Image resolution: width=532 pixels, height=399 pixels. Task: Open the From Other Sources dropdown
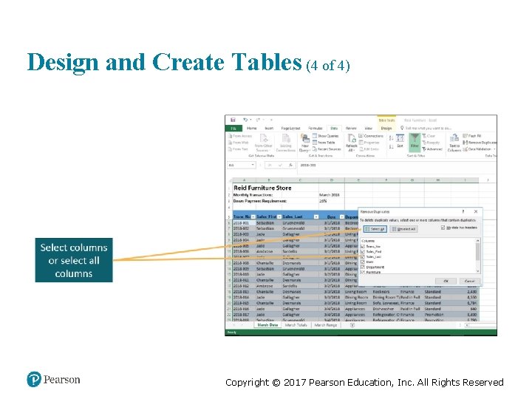click(x=263, y=143)
